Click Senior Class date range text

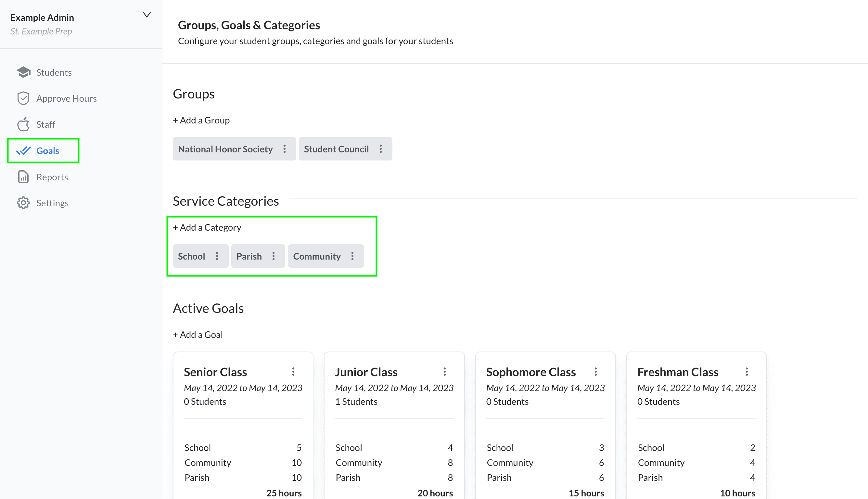[x=243, y=388]
